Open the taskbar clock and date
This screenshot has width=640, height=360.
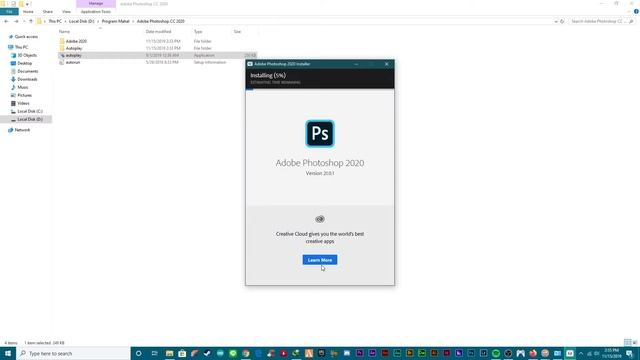611,353
